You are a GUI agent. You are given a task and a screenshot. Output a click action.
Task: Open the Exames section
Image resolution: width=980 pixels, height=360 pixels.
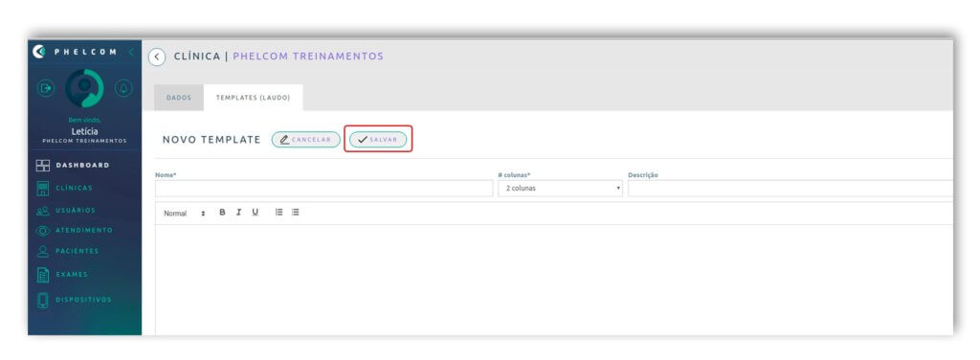tap(62, 275)
